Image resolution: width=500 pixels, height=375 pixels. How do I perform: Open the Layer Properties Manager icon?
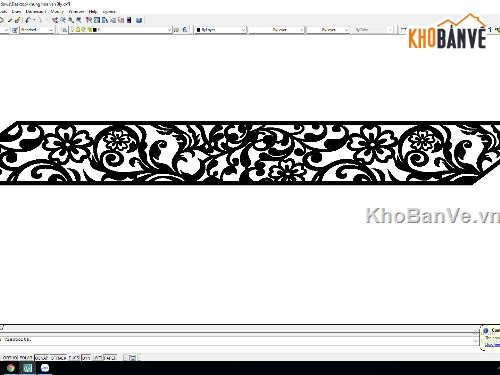pyautogui.click(x=64, y=30)
